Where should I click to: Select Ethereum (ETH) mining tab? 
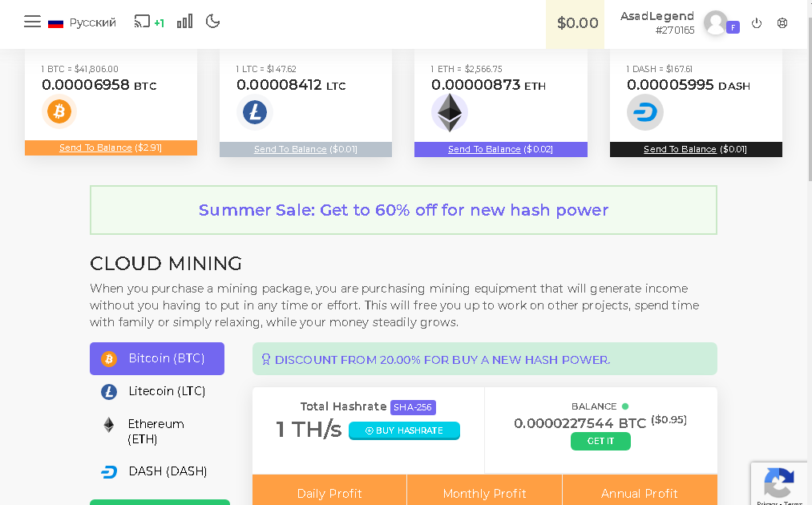coord(157,431)
